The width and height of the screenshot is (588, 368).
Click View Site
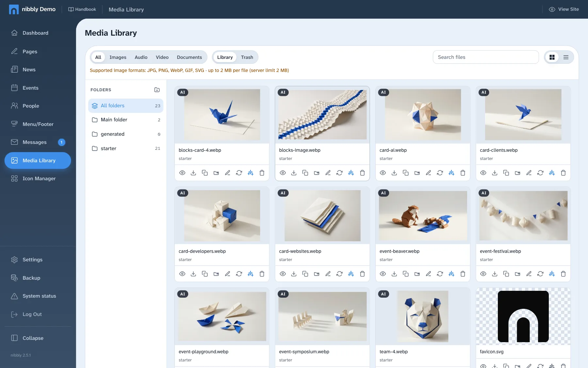564,9
